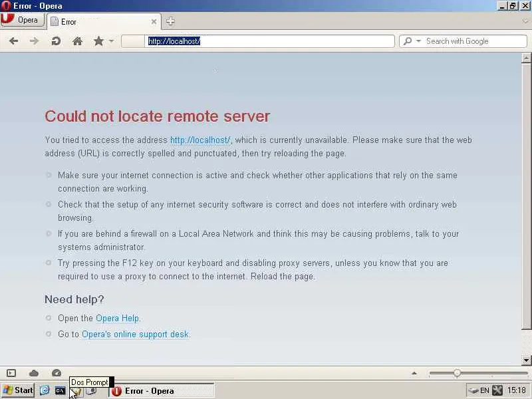
Task: Open a new tab with the plus button
Action: tap(170, 21)
